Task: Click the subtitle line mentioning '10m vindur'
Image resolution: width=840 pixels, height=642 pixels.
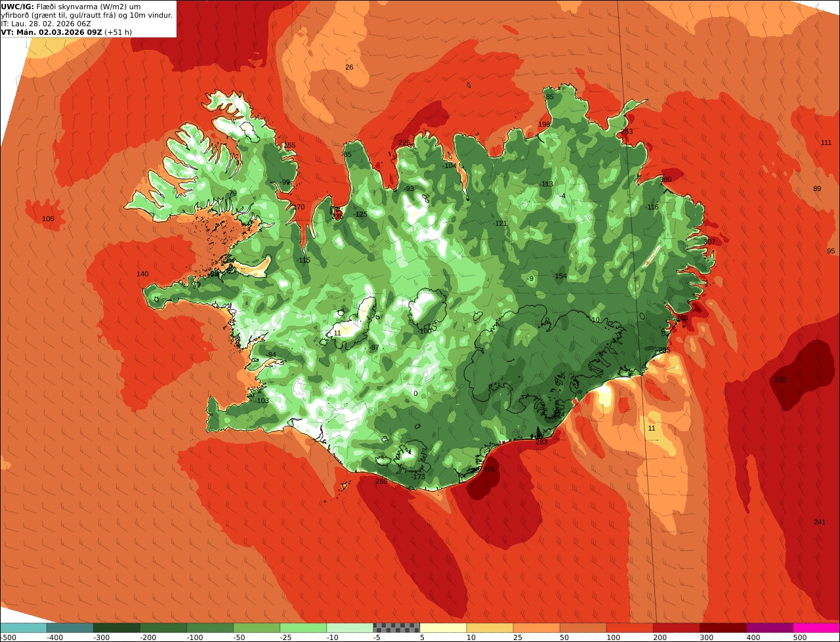Action: tap(87, 15)
